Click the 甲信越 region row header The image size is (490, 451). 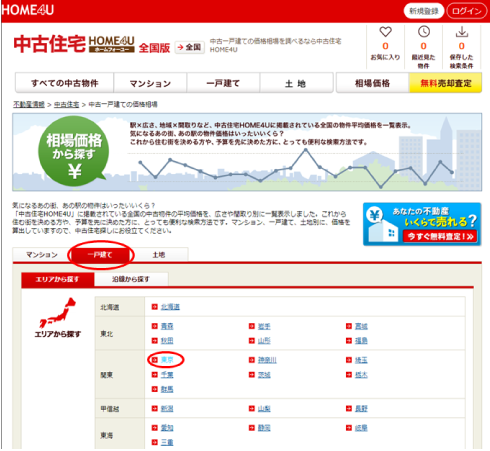click(120, 408)
